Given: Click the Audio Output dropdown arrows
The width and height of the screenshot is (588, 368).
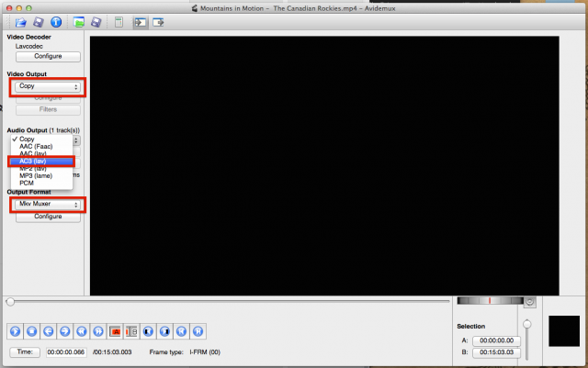Looking at the screenshot, I should pos(76,140).
